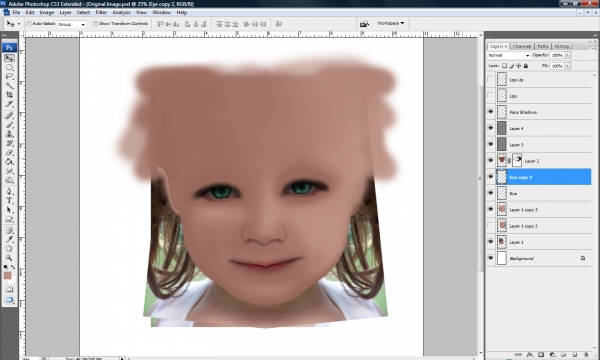
Task: Hide the Eye copy 2 layer
Action: tap(491, 177)
